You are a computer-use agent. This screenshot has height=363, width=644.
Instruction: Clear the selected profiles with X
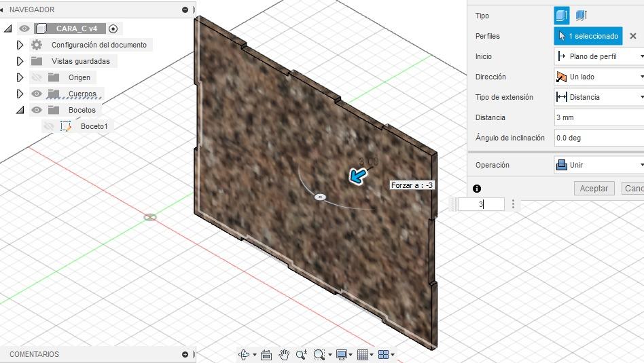[x=633, y=36]
